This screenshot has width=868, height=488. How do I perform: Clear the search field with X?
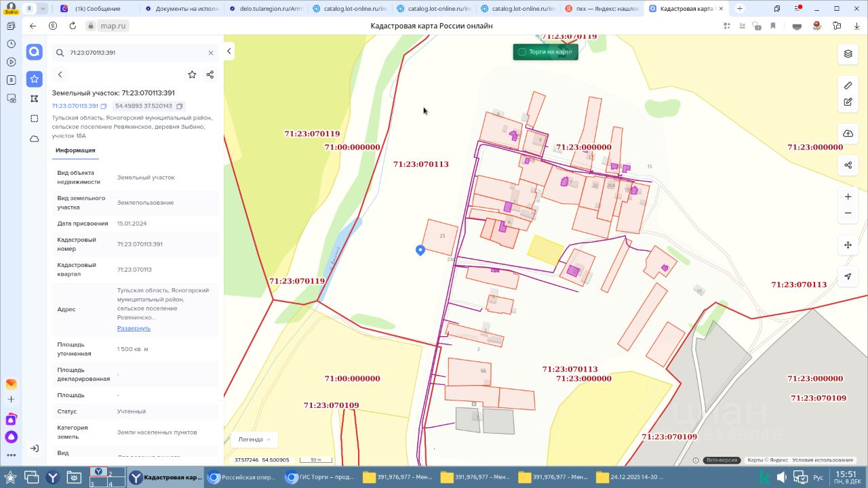tap(211, 53)
